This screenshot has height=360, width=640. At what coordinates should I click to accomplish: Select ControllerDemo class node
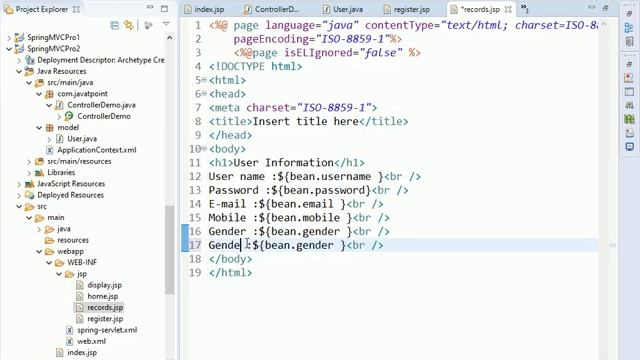click(104, 116)
